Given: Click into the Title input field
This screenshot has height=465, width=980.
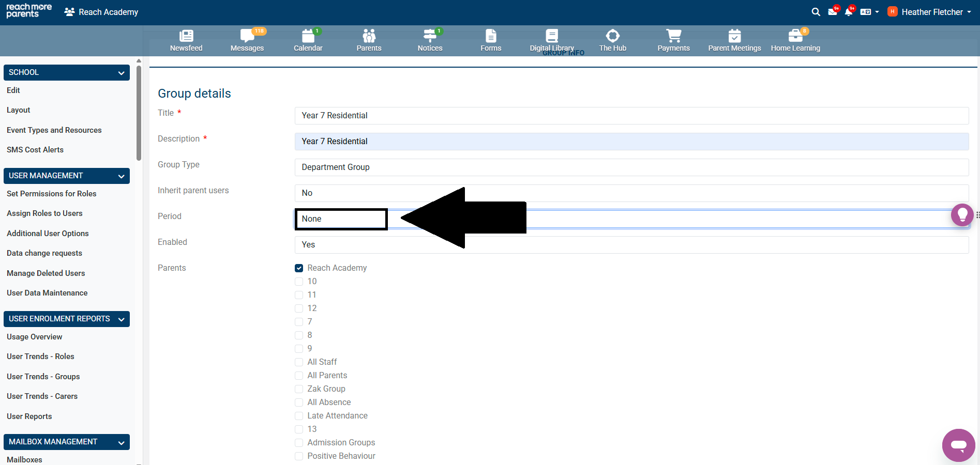Looking at the screenshot, I should (x=631, y=116).
